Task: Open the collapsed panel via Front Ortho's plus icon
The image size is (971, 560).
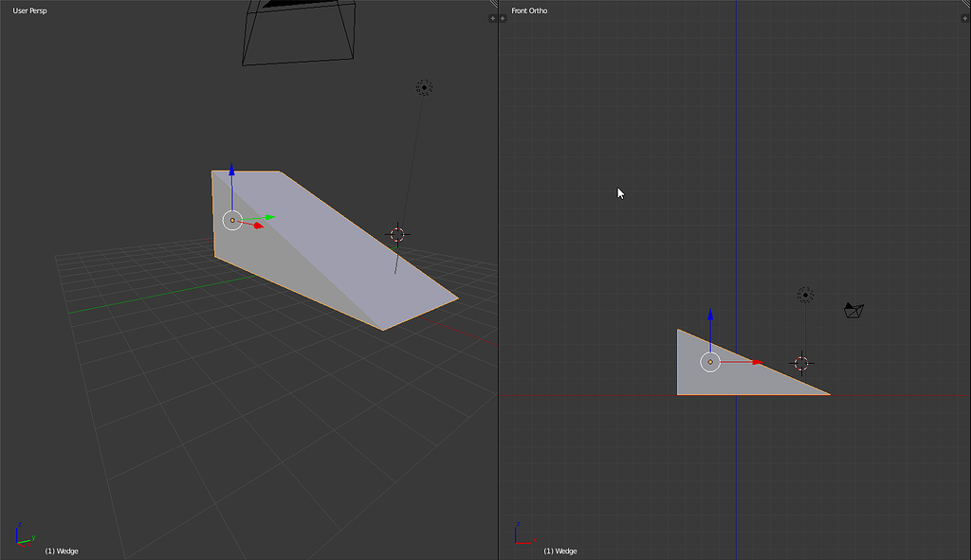Action: [503, 17]
